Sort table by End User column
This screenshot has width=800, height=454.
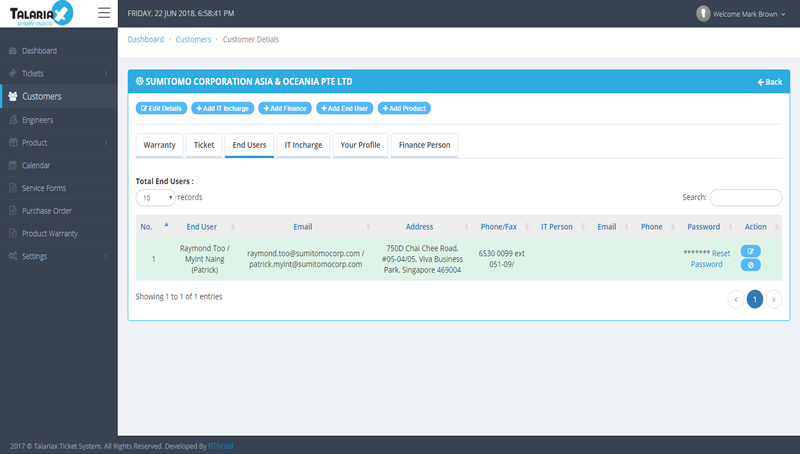tap(207, 226)
